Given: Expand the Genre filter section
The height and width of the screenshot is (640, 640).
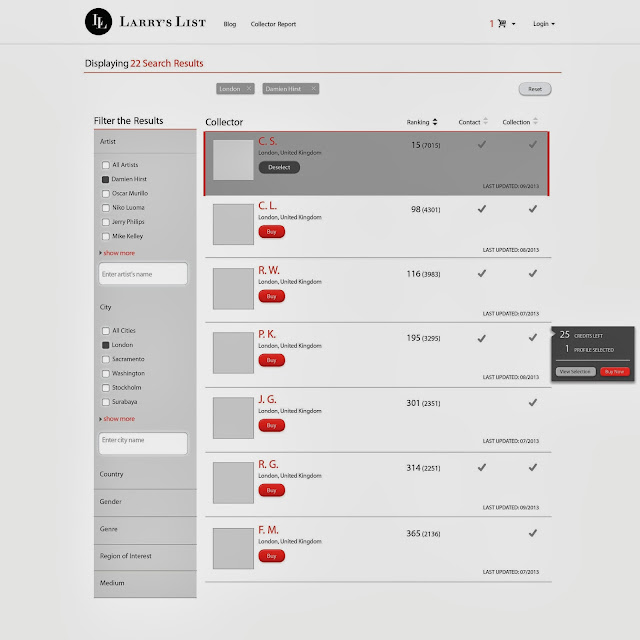Looking at the screenshot, I should 145,529.
